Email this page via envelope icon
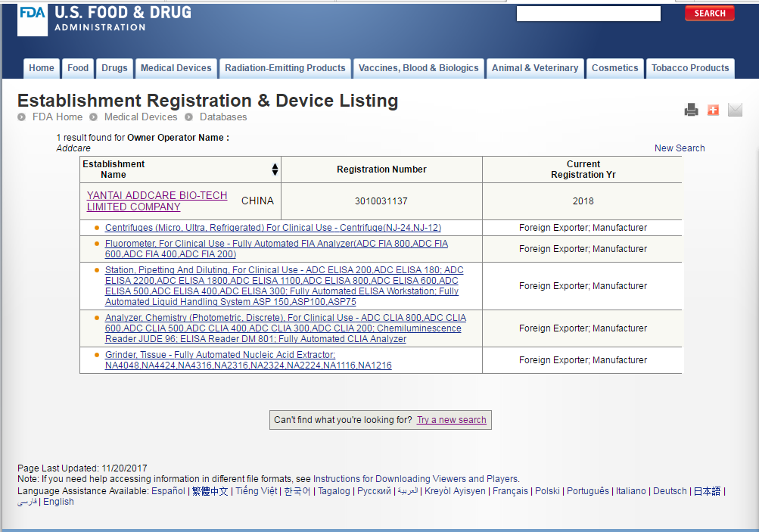Viewport: 759px width, 532px height. (735, 110)
